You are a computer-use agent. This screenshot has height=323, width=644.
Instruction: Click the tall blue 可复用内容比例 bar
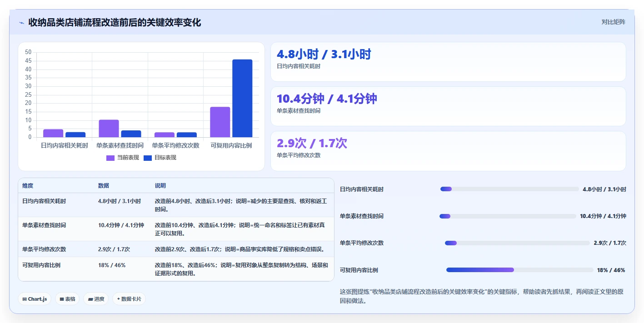[x=242, y=98]
